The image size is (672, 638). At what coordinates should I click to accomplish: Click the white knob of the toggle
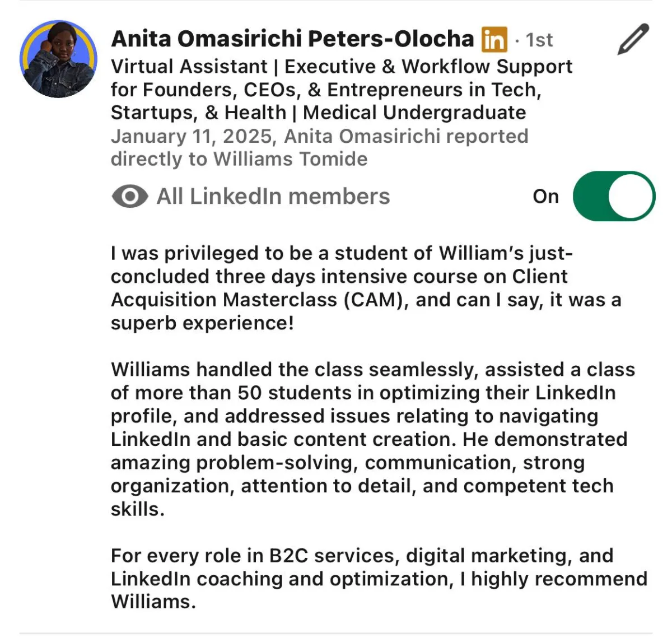click(631, 196)
